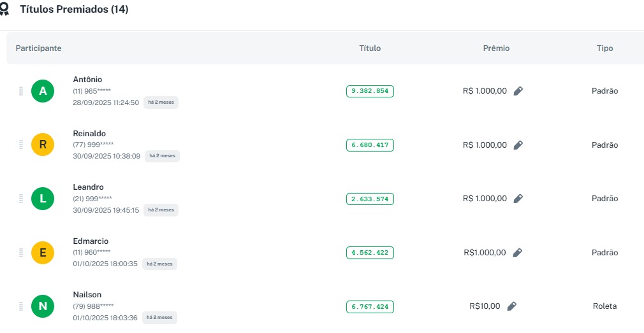Screen dimensions: 644x333
Task: Click the Participante column header
Action: 38,48
